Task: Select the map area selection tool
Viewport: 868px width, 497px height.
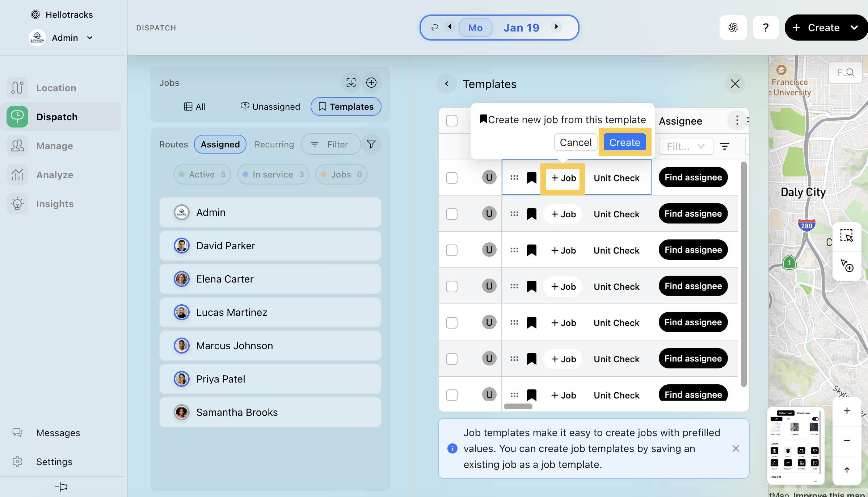Action: [x=846, y=236]
